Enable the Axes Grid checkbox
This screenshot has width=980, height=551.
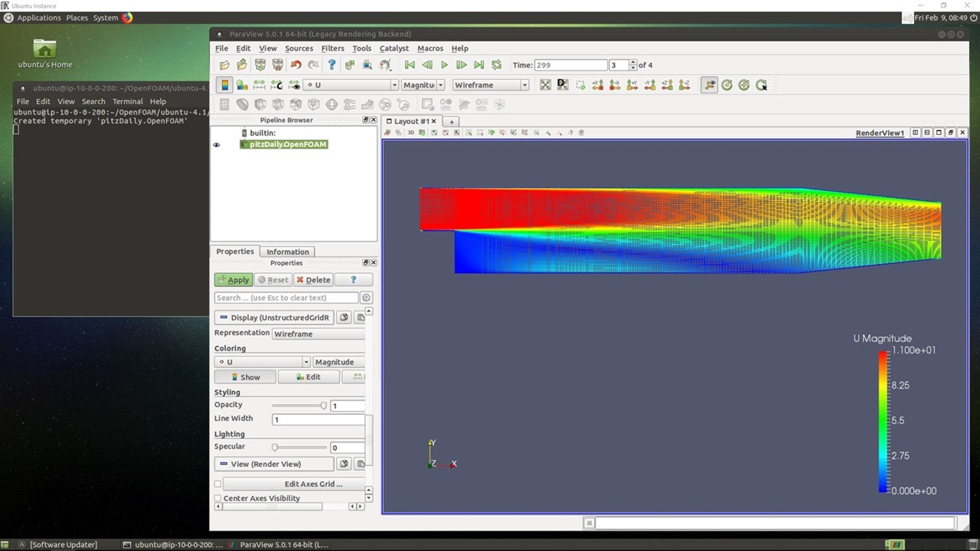218,484
